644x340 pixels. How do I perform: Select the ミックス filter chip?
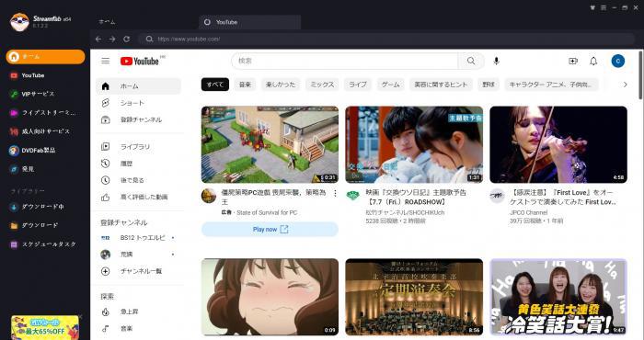point(322,85)
